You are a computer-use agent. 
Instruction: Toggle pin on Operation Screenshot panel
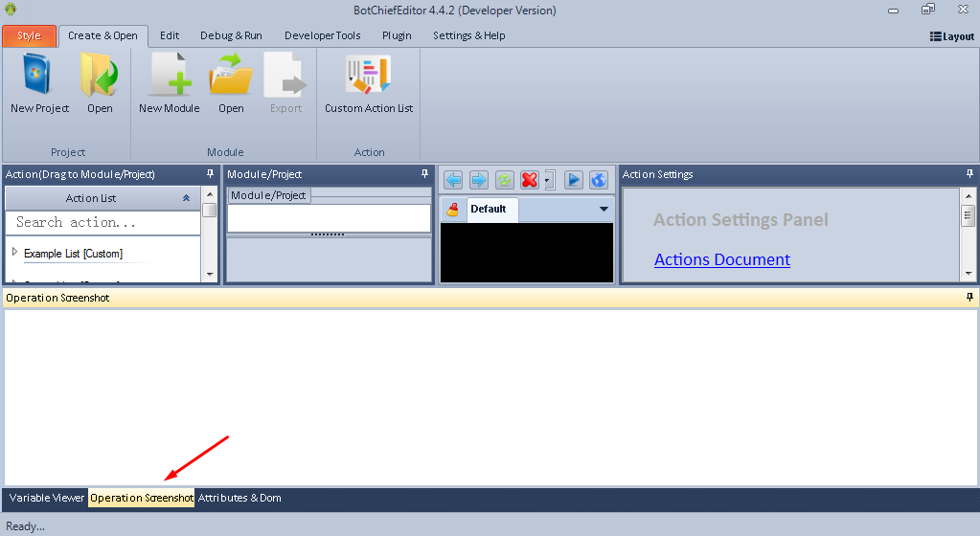pyautogui.click(x=969, y=298)
